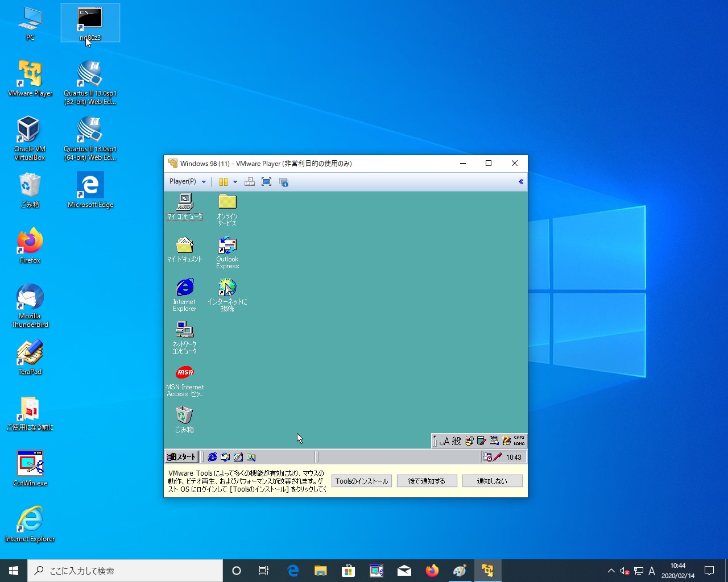Open File Explorer from the taskbar
Screen dimensions: 728x582
[321, 571]
